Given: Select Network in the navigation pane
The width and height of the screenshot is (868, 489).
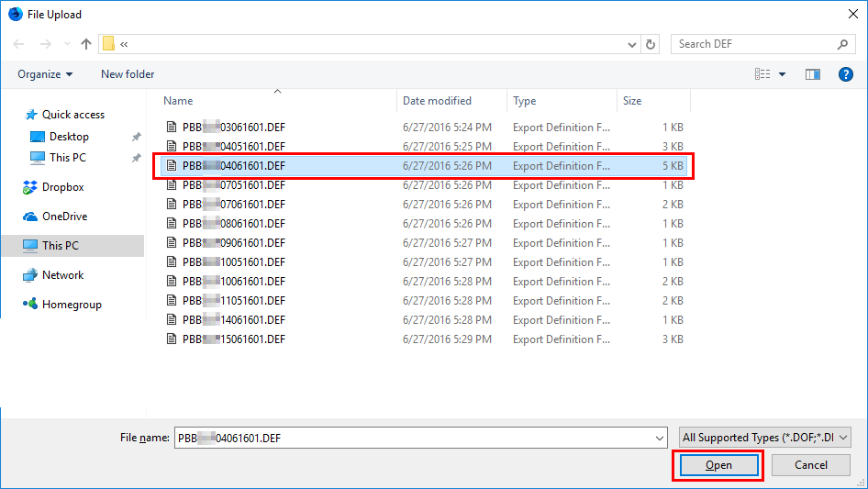Looking at the screenshot, I should [62, 275].
